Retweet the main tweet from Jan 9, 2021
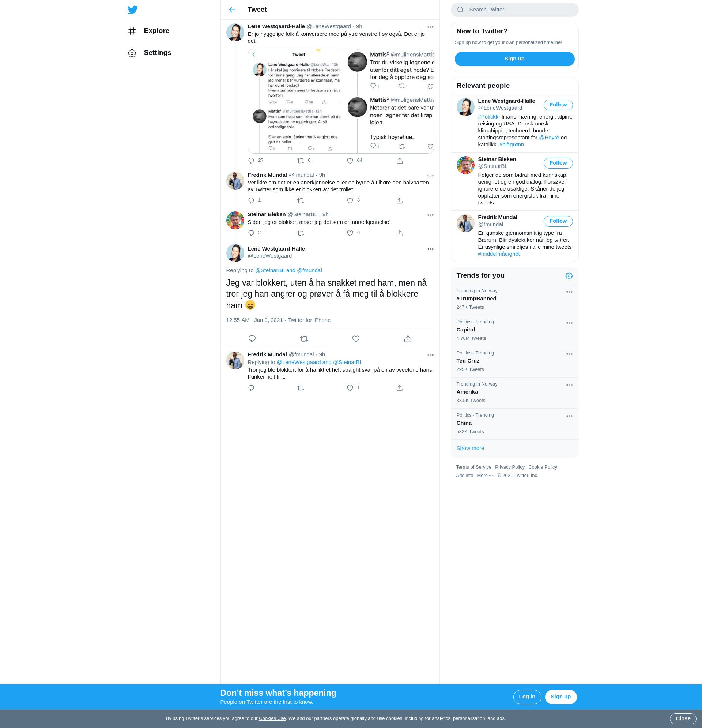 point(304,339)
